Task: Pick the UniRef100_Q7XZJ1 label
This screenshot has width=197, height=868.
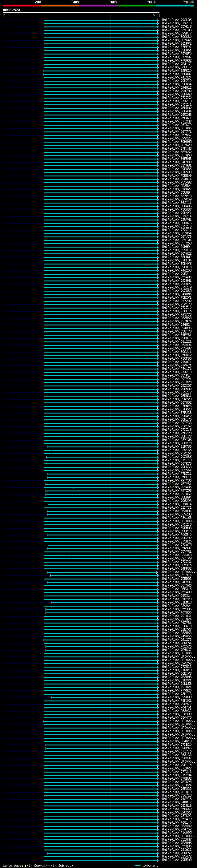Action: 177,104
